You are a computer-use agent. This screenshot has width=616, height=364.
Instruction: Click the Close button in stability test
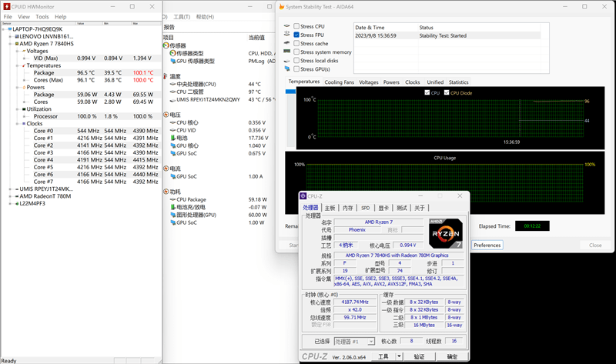[595, 245]
